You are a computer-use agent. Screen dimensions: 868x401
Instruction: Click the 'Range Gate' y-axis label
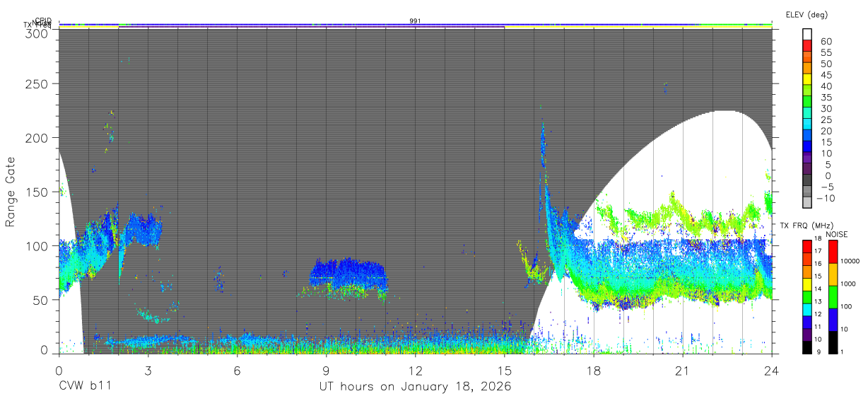11,192
